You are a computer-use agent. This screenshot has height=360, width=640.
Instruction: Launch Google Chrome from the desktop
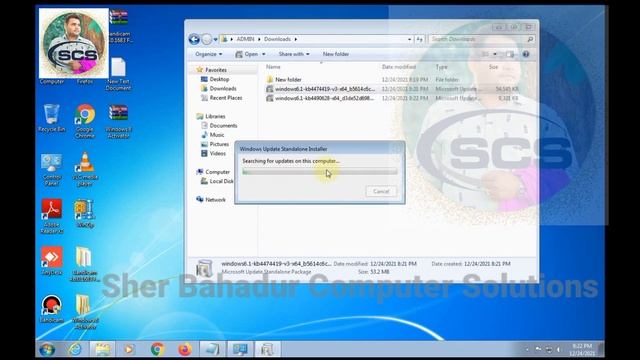click(x=85, y=121)
